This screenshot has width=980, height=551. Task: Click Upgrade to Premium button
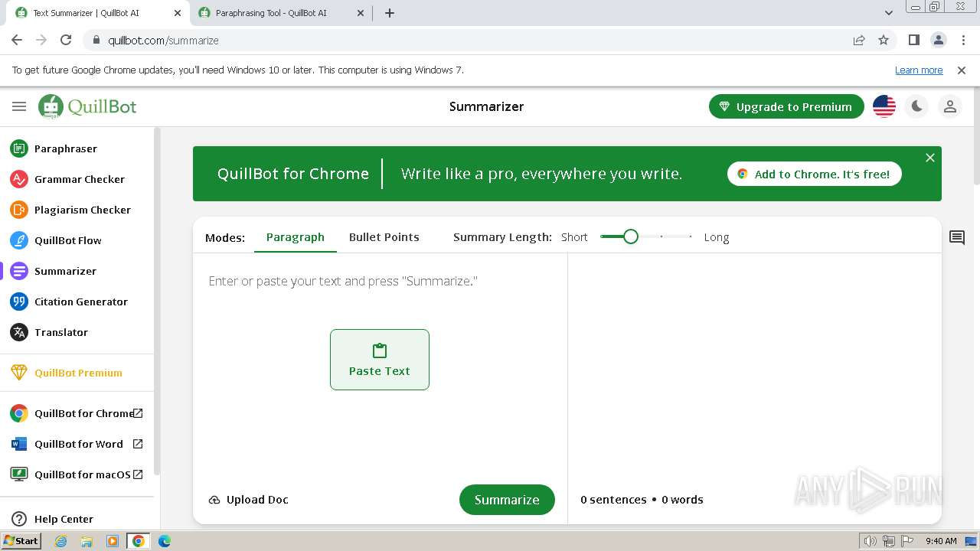click(x=786, y=106)
